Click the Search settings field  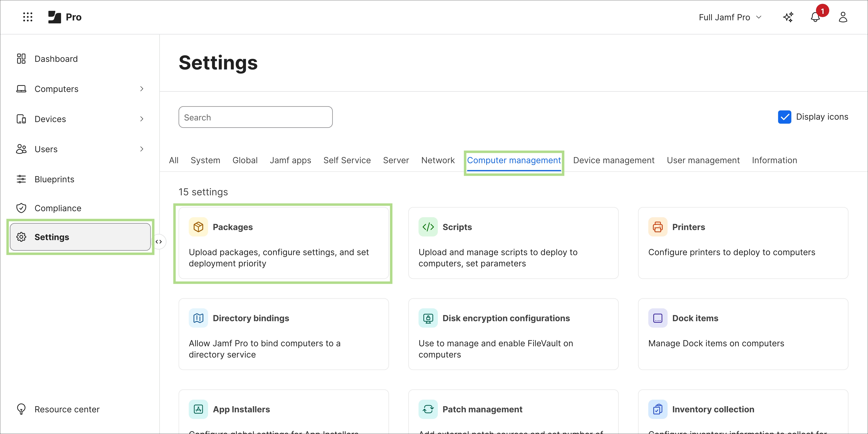coord(255,117)
